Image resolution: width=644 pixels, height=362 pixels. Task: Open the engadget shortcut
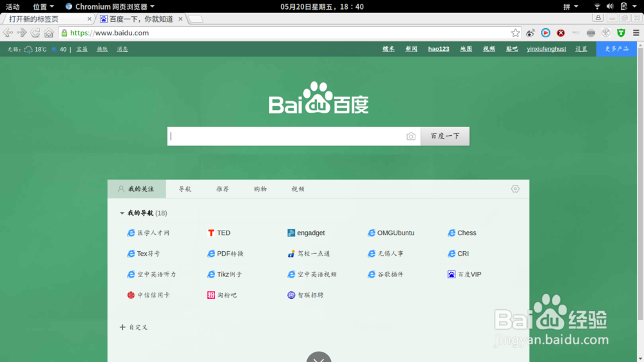[x=306, y=233]
